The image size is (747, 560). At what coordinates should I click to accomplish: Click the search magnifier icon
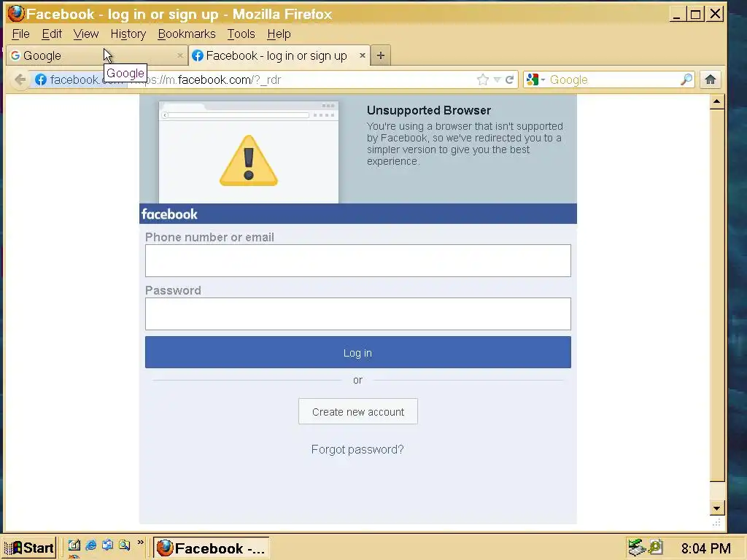pyautogui.click(x=686, y=79)
